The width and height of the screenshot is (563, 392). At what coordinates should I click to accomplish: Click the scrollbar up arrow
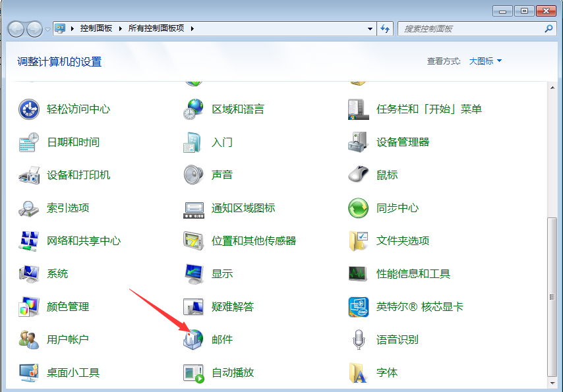click(552, 88)
